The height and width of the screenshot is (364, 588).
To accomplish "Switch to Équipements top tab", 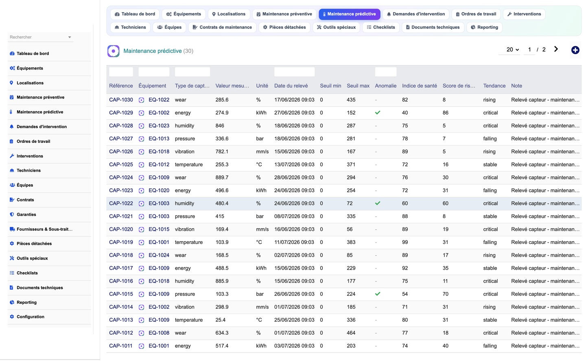I will (x=184, y=14).
